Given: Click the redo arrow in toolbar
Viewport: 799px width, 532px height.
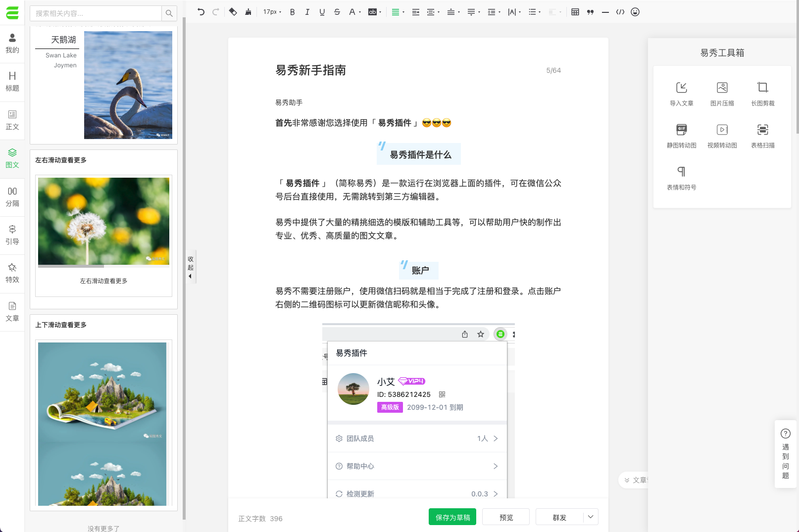Looking at the screenshot, I should click(215, 12).
